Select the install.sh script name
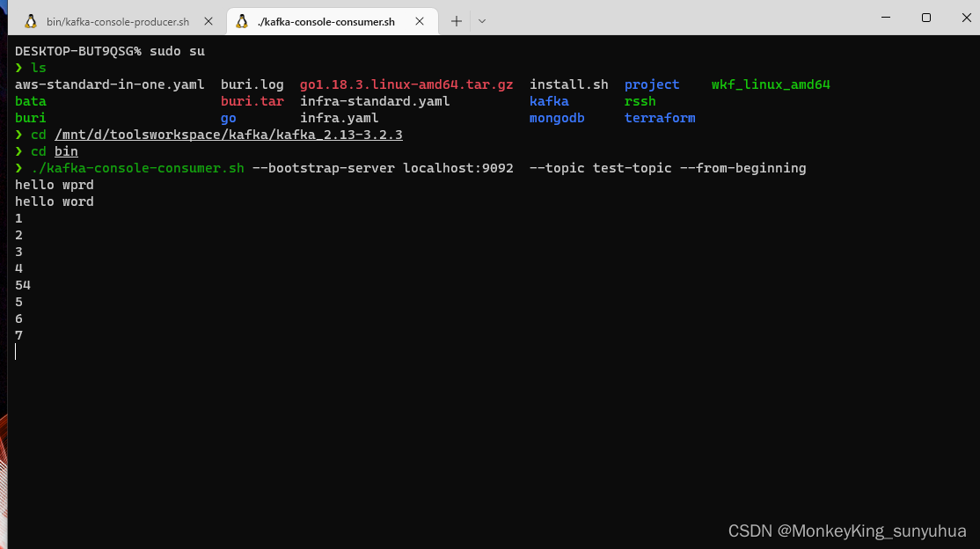The height and width of the screenshot is (549, 980). pyautogui.click(x=568, y=84)
